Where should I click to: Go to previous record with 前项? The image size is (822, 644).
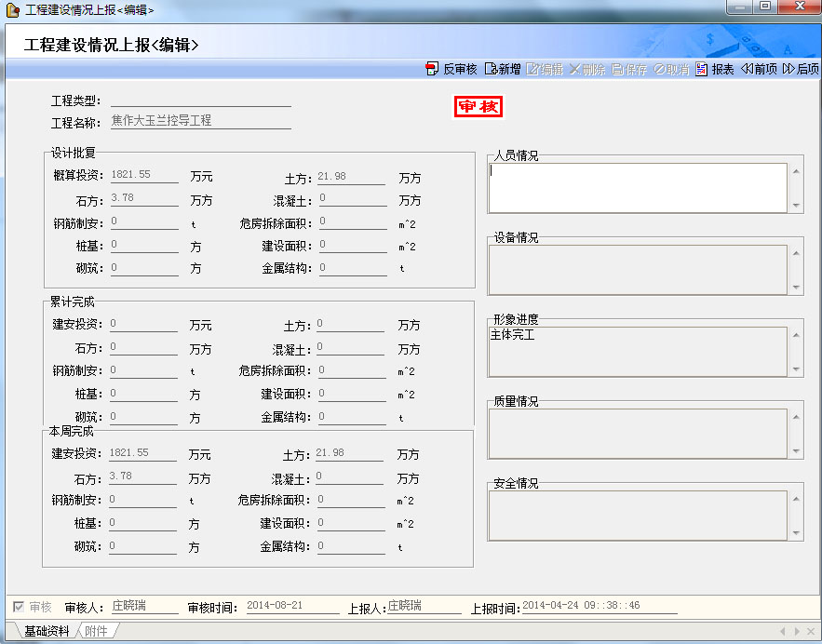(x=747, y=69)
